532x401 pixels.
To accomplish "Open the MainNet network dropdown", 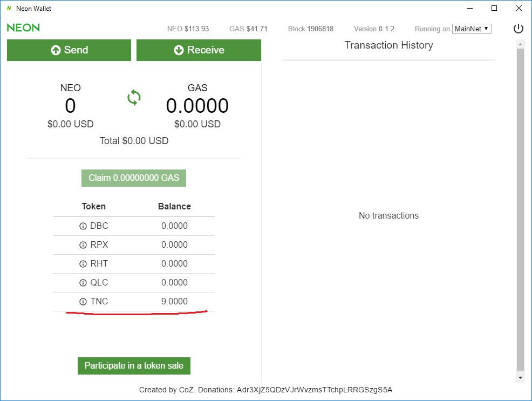I will [472, 29].
